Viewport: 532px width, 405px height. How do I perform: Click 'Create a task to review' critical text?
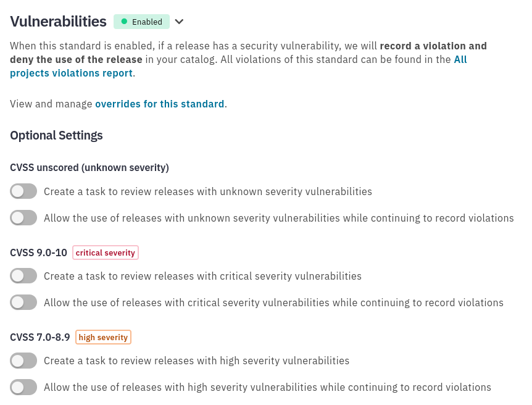pos(202,276)
